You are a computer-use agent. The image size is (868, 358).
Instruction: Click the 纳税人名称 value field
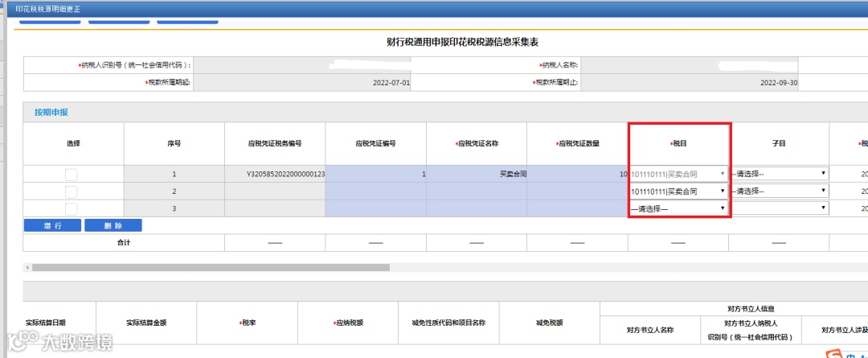click(690, 65)
